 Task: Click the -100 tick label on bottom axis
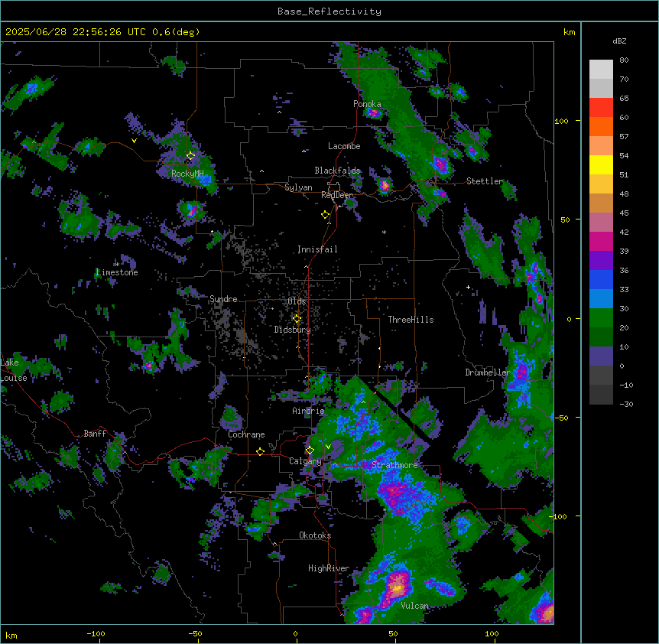[x=96, y=633]
